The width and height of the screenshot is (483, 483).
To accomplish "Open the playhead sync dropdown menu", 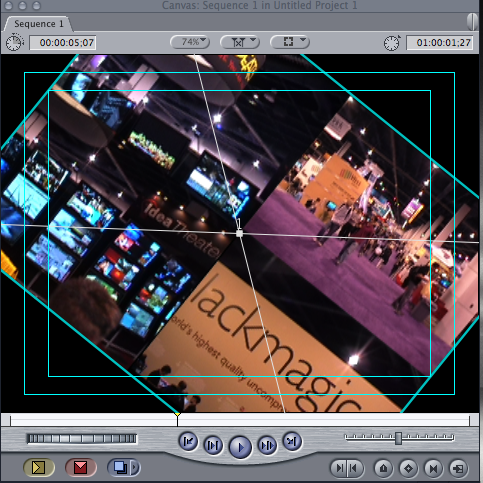I will (x=240, y=42).
